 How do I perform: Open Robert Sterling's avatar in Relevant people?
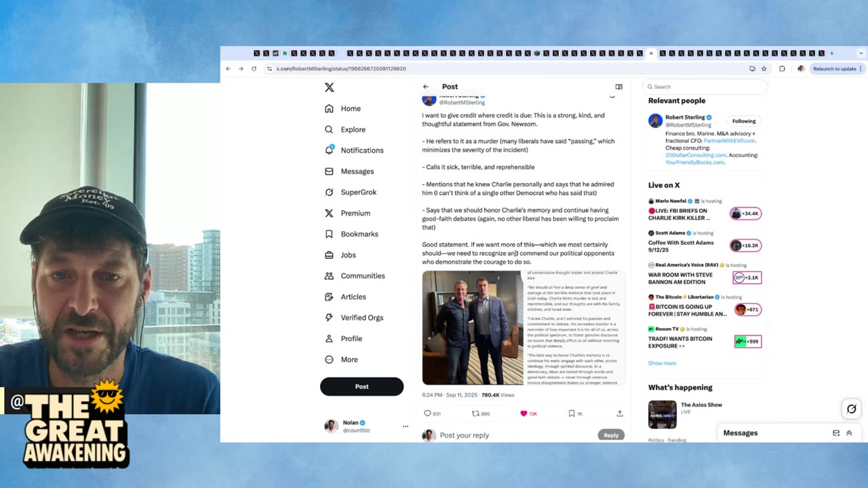(x=655, y=121)
